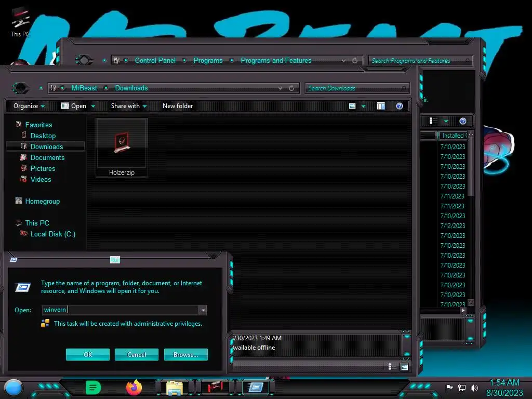532x399 pixels.
Task: Open address history dropdown in Downloads address bar
Action: point(280,88)
